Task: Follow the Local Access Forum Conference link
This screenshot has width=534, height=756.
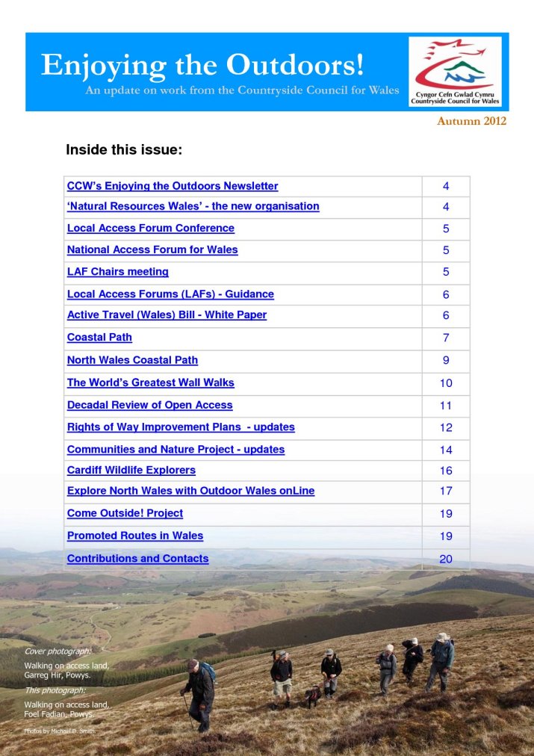Action: [150, 228]
